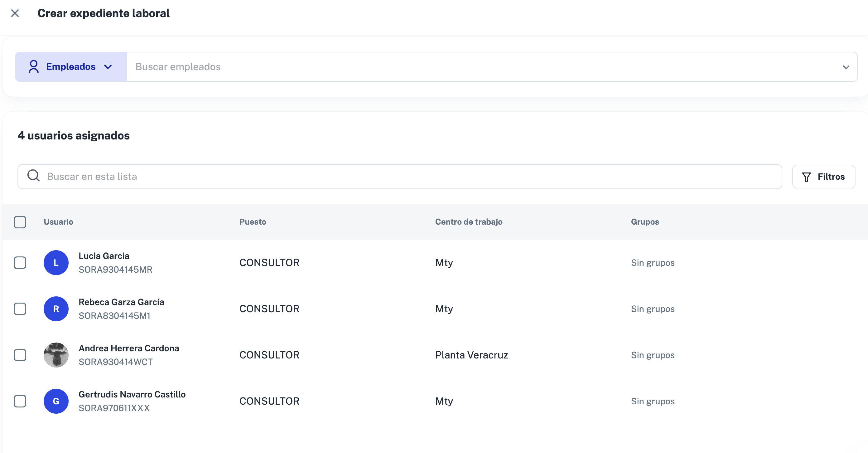This screenshot has width=868, height=453.
Task: Click the Puesto column header
Action: (253, 222)
